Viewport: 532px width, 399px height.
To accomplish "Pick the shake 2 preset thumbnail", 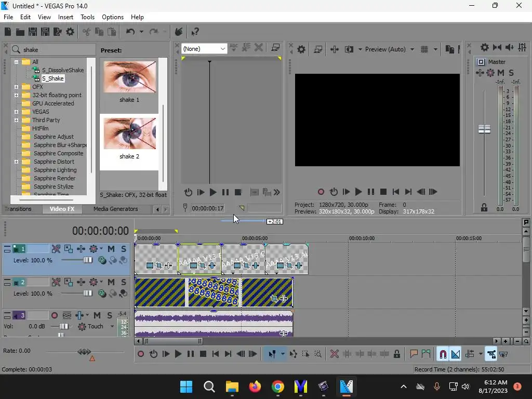I will tap(129, 134).
